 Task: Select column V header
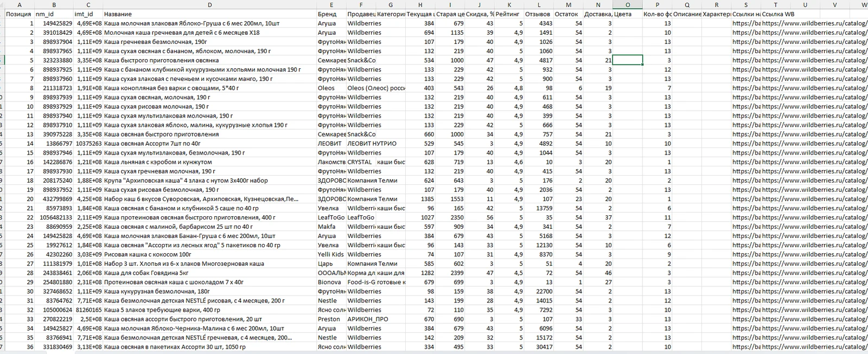point(835,5)
